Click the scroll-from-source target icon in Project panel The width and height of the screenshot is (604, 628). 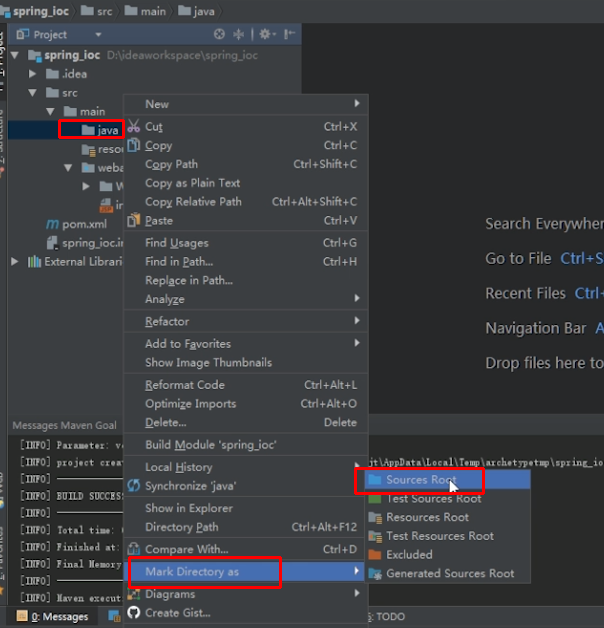tap(219, 34)
